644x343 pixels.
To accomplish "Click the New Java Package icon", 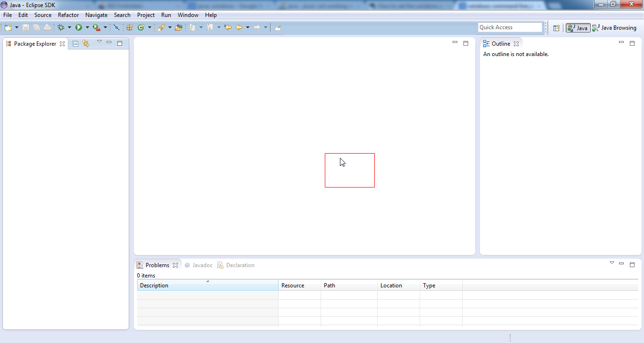I will (x=130, y=28).
